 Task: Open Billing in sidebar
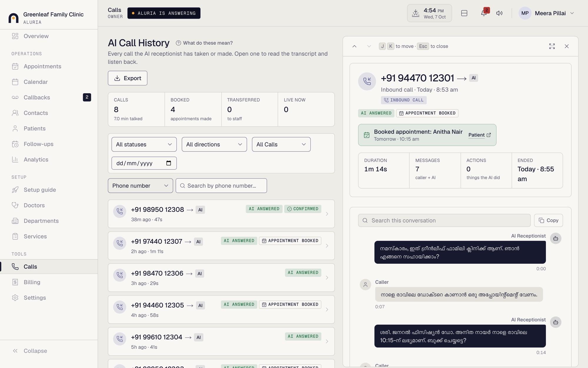pyautogui.click(x=49, y=282)
